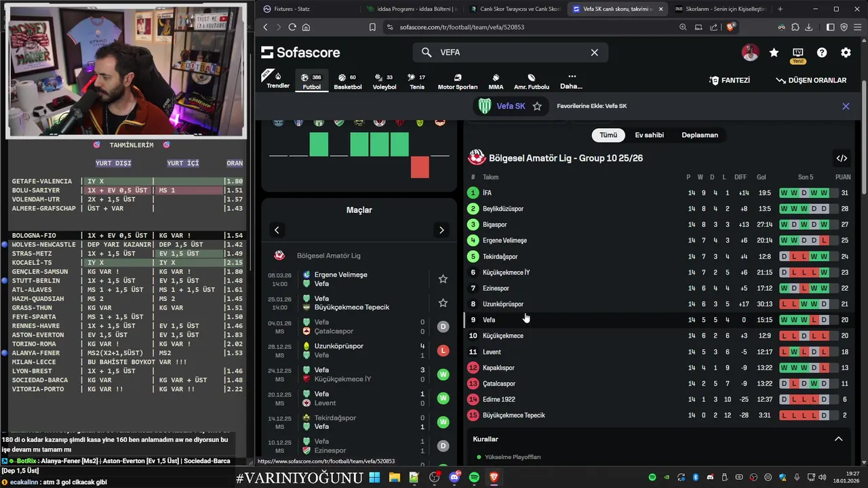This screenshot has width=868, height=488.
Task: Open the browser hamburger menu
Action: click(x=858, y=27)
